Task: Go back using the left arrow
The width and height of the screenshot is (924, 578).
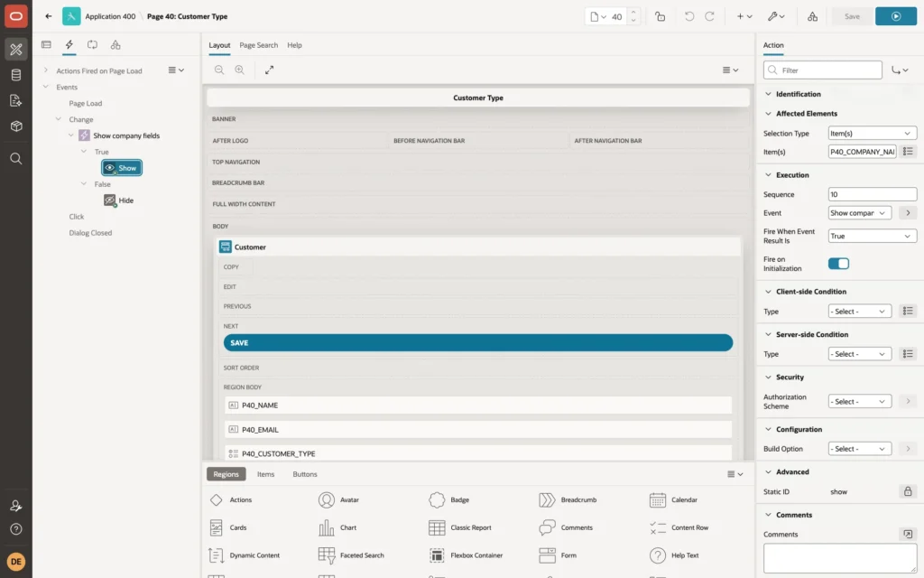Action: pyautogui.click(x=49, y=16)
